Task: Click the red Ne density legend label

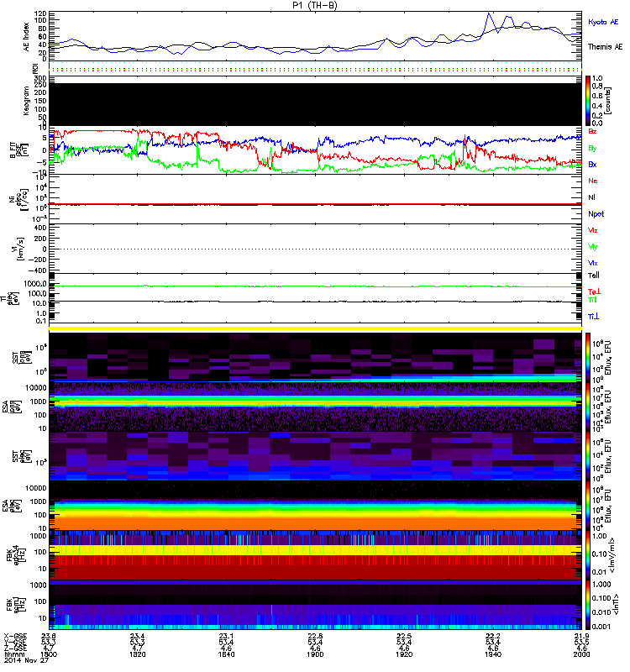Action: [593, 181]
